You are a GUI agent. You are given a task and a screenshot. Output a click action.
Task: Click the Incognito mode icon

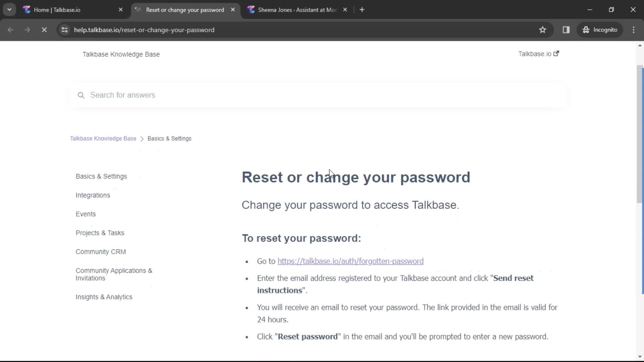point(586,29)
